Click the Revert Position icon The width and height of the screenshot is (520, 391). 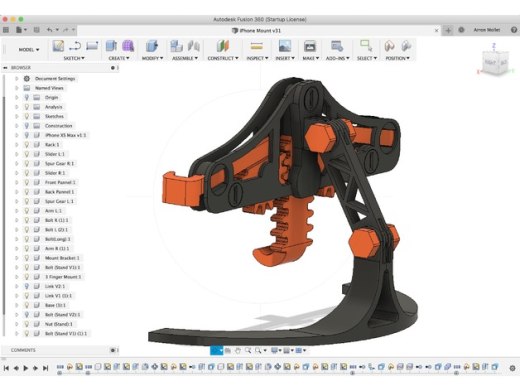click(406, 46)
